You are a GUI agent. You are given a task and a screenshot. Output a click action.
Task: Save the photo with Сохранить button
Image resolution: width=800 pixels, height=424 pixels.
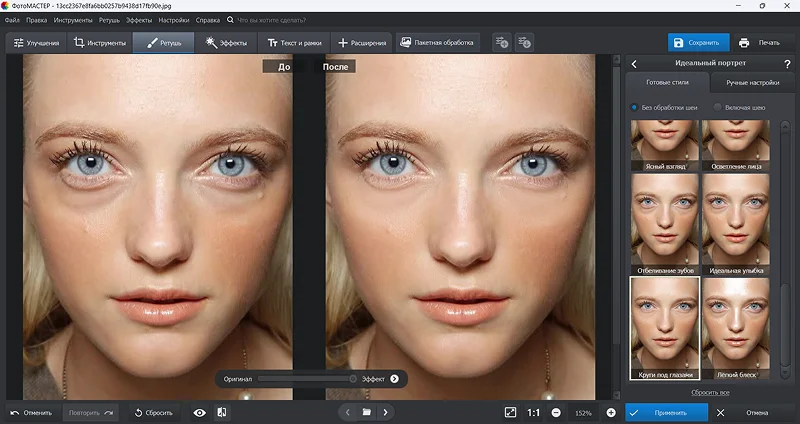pos(698,43)
